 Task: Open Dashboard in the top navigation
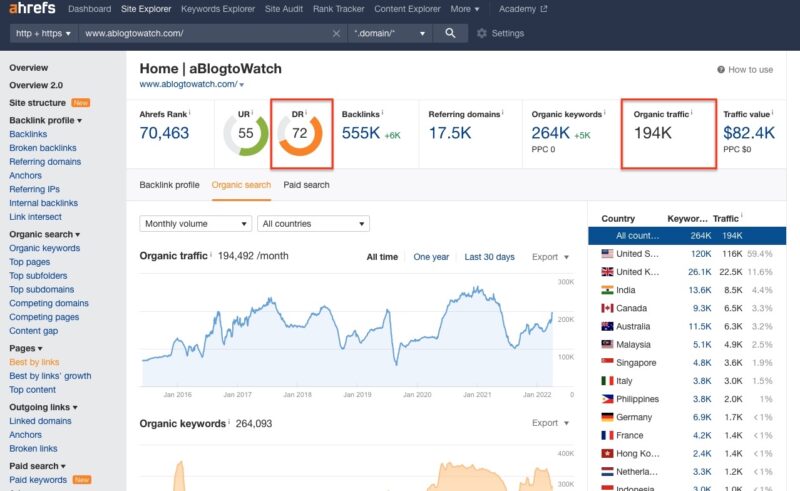[89, 9]
